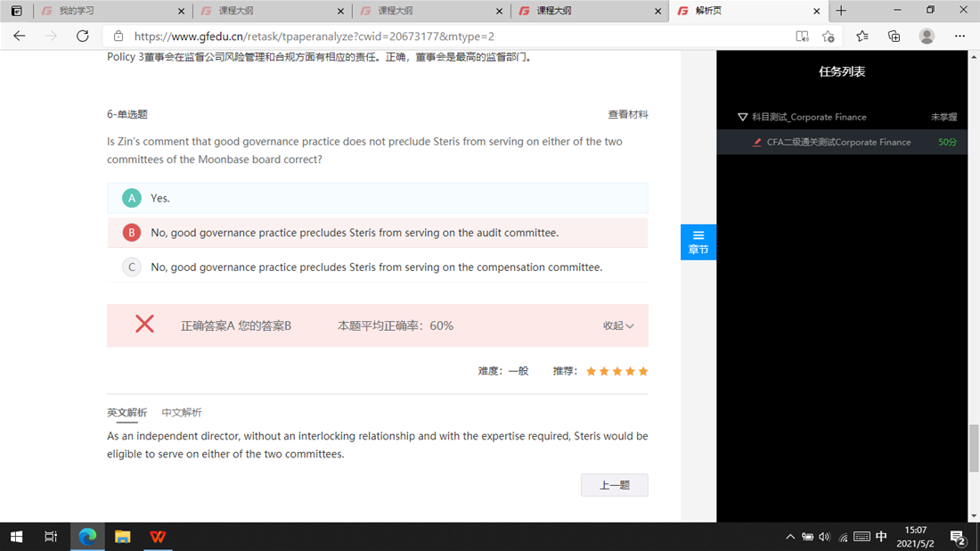Click the fifth recommendation star
Image resolution: width=980 pixels, height=551 pixels.
[643, 372]
